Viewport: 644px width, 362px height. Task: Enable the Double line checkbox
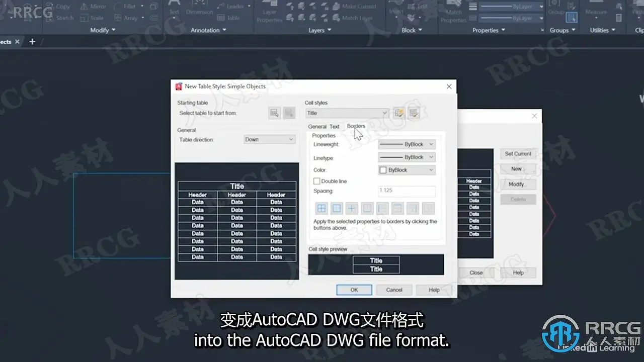(x=317, y=181)
